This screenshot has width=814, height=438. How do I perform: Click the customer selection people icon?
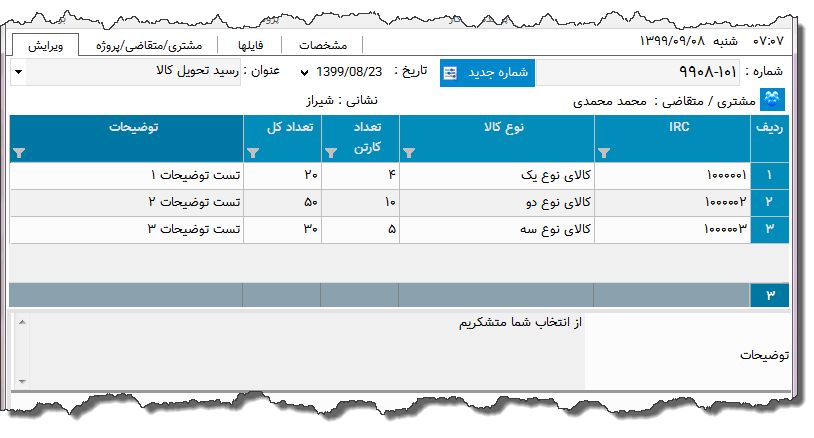coord(772,99)
